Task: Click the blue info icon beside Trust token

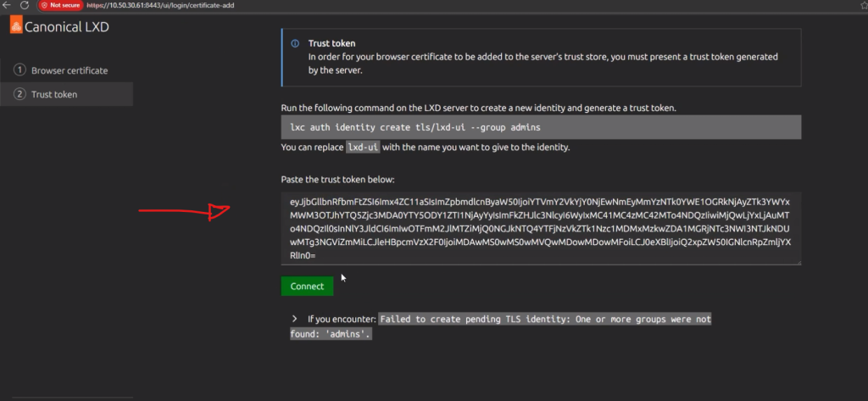Action: (x=295, y=43)
